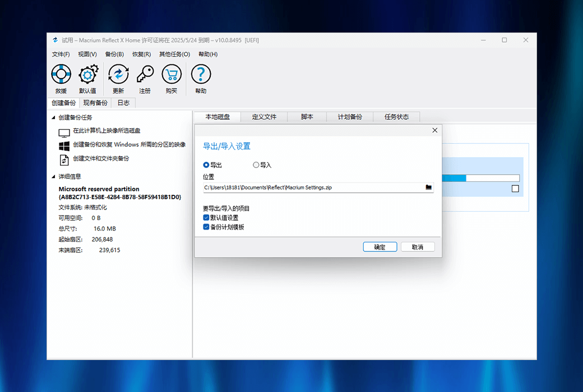583x392 pixels.
Task: Click the partition GUID text
Action: click(x=120, y=197)
